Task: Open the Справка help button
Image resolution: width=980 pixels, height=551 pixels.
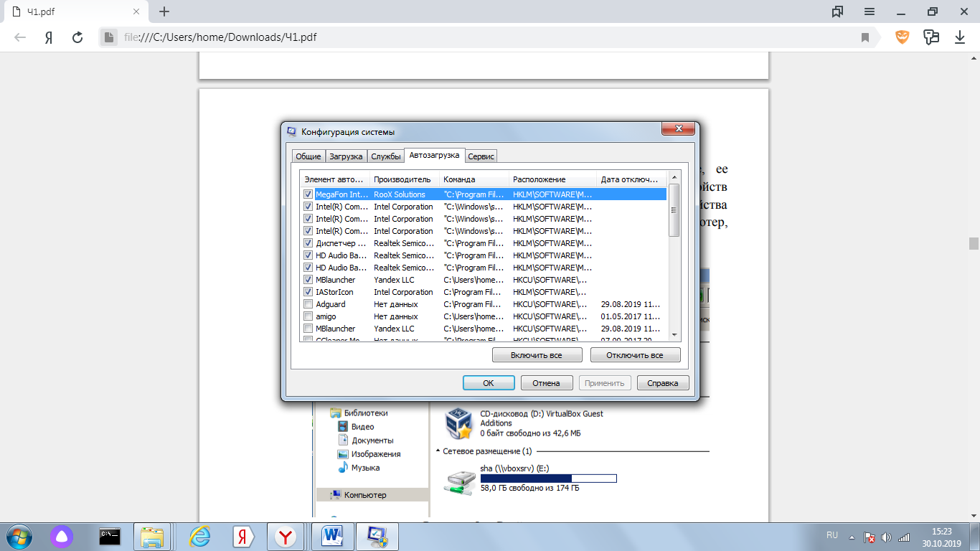Action: pyautogui.click(x=663, y=383)
